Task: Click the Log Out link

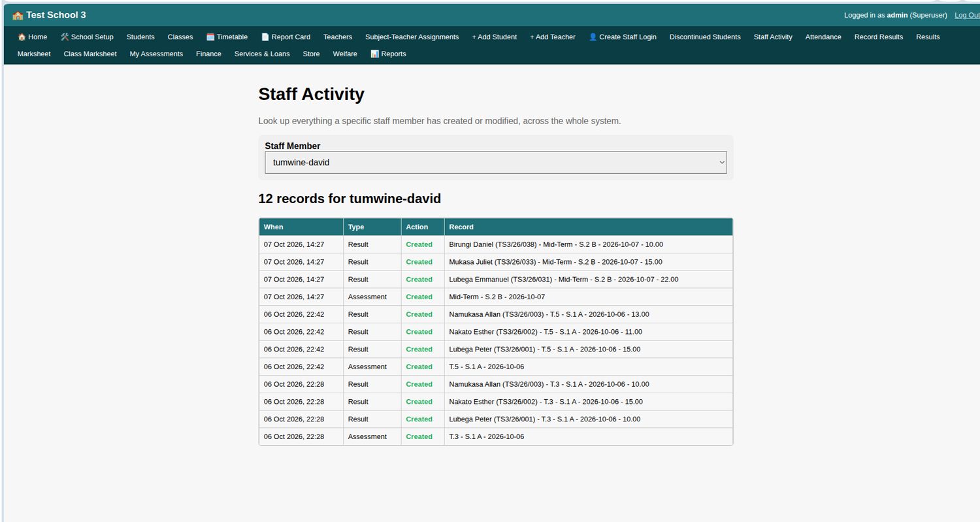Action: 967,15
